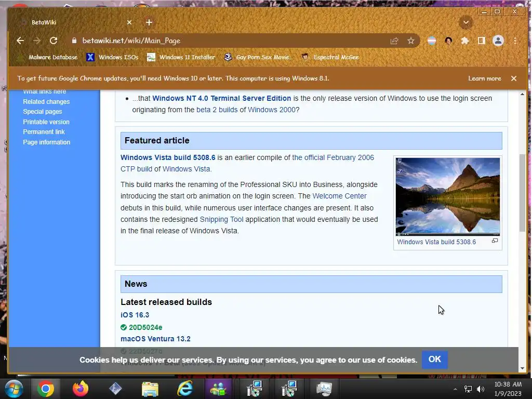
Task: Open the Windows ISOs bookmark
Action: pyautogui.click(x=112, y=57)
